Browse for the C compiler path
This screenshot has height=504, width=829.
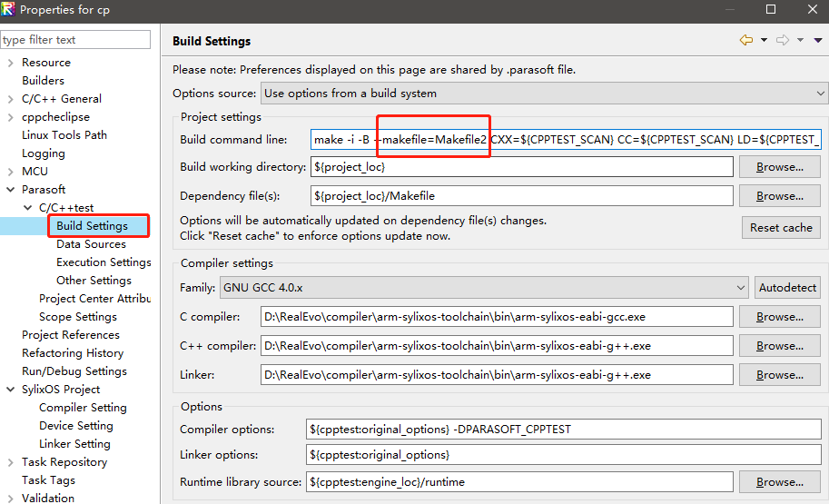point(780,317)
